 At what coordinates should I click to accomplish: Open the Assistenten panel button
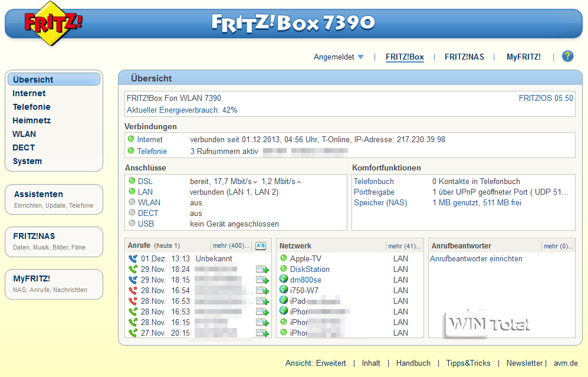click(x=54, y=199)
